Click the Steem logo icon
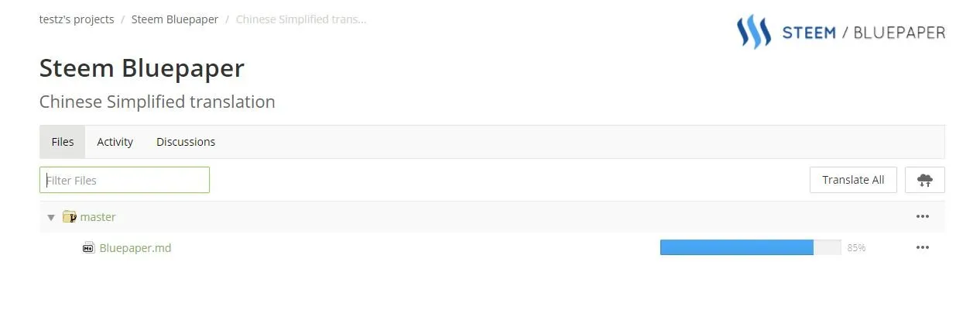Viewport: 980px width, 314px height. coord(753,32)
